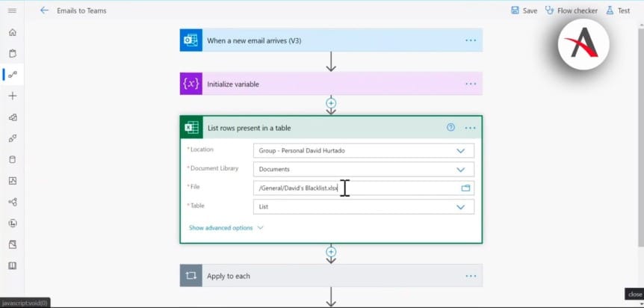Click the Excel action icon
This screenshot has height=308, width=644.
[191, 128]
